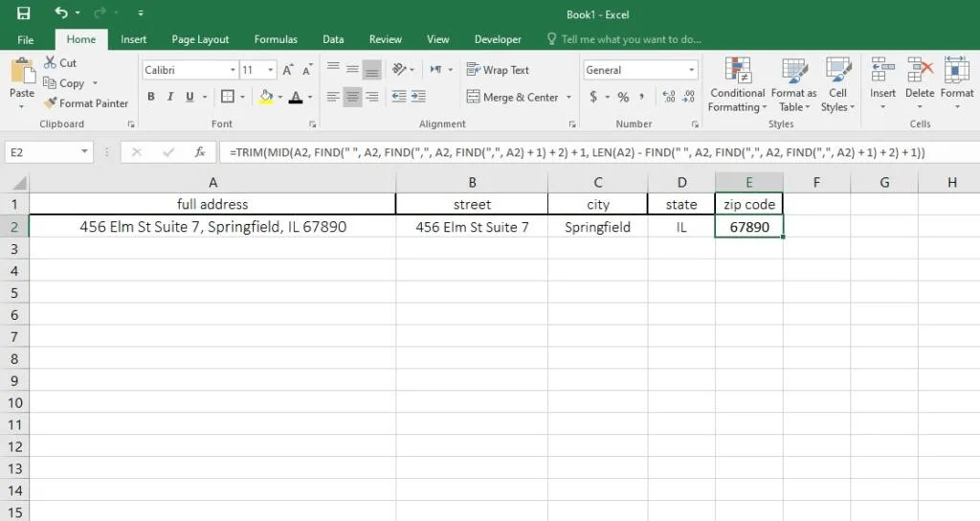Launch the Font settings dialog
Screen dimensions: 980x521
312,125
